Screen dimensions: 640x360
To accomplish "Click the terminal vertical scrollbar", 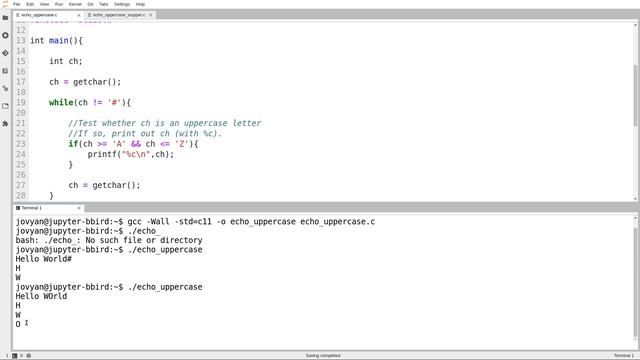I will coord(636,282).
